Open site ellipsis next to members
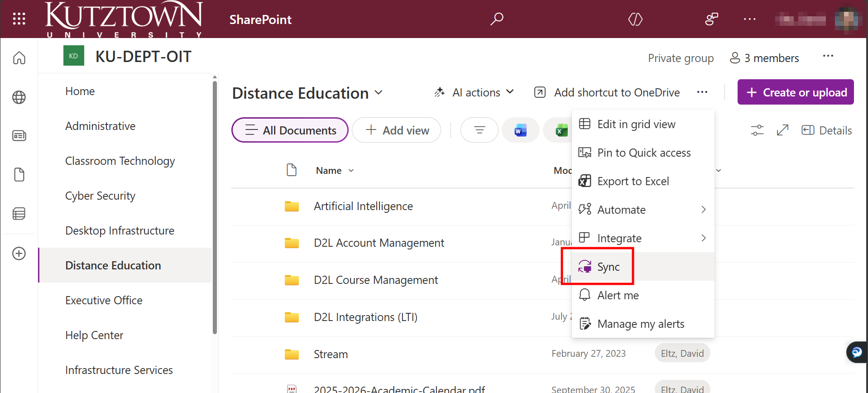Viewport: 868px width, 393px height. tap(828, 56)
